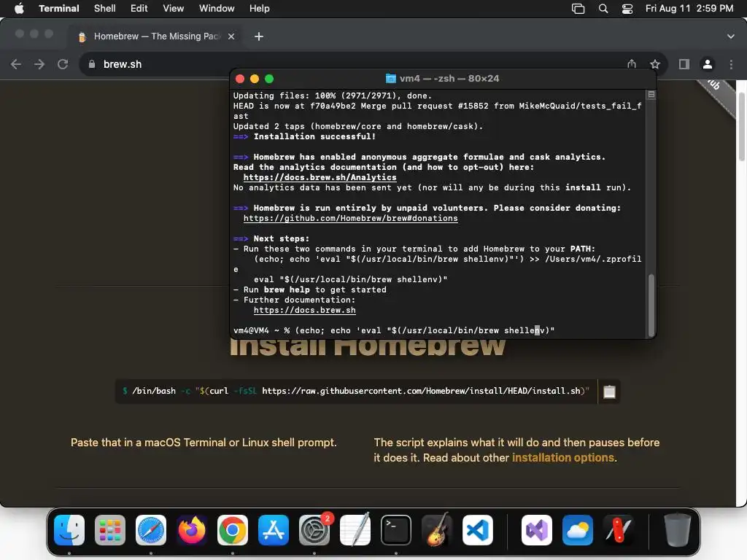747x560 pixels.
Task: Open the Shell menu
Action: tap(104, 8)
